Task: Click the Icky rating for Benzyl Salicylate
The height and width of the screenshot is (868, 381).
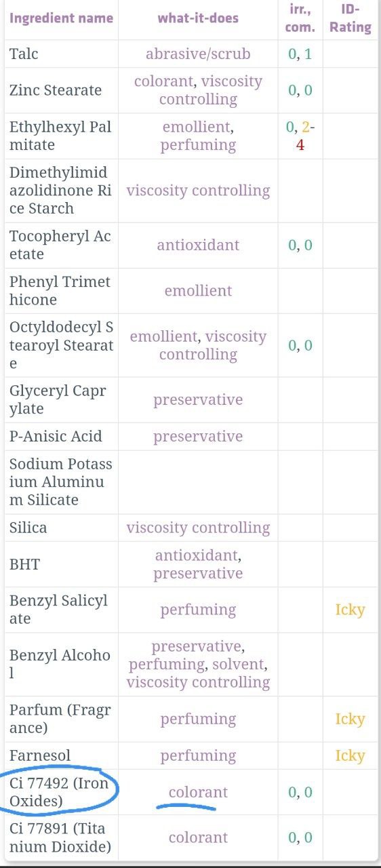Action: coord(350,610)
